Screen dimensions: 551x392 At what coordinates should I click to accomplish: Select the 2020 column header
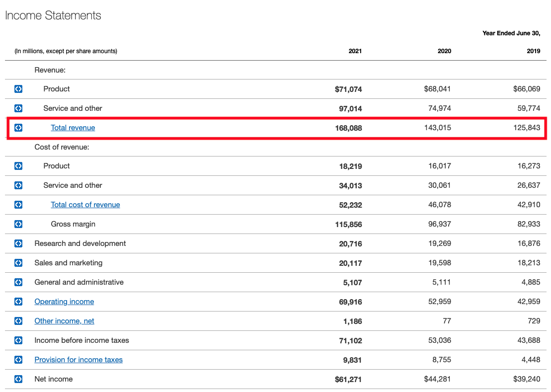[x=444, y=51]
